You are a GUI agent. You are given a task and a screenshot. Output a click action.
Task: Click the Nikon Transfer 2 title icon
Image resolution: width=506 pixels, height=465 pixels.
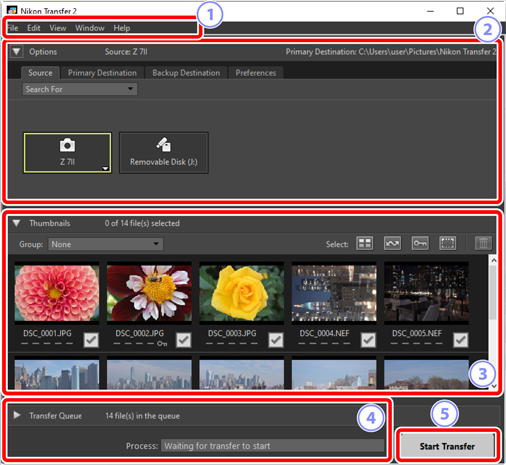click(x=12, y=11)
